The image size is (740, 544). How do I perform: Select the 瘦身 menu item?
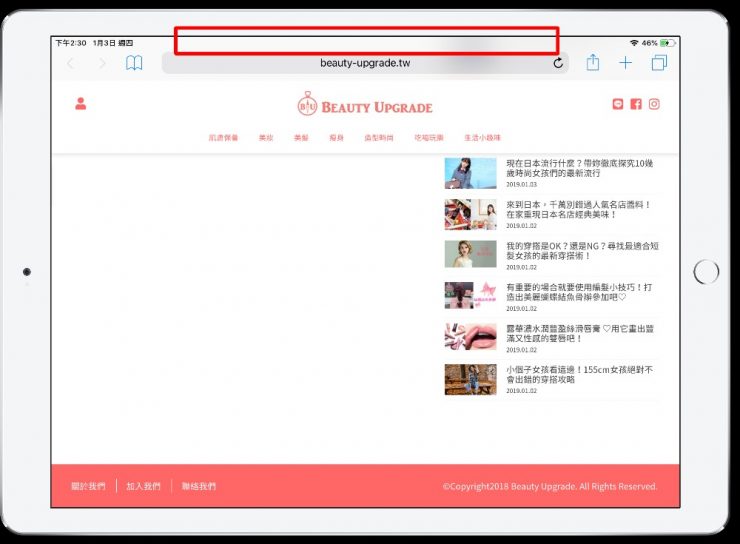click(x=336, y=137)
